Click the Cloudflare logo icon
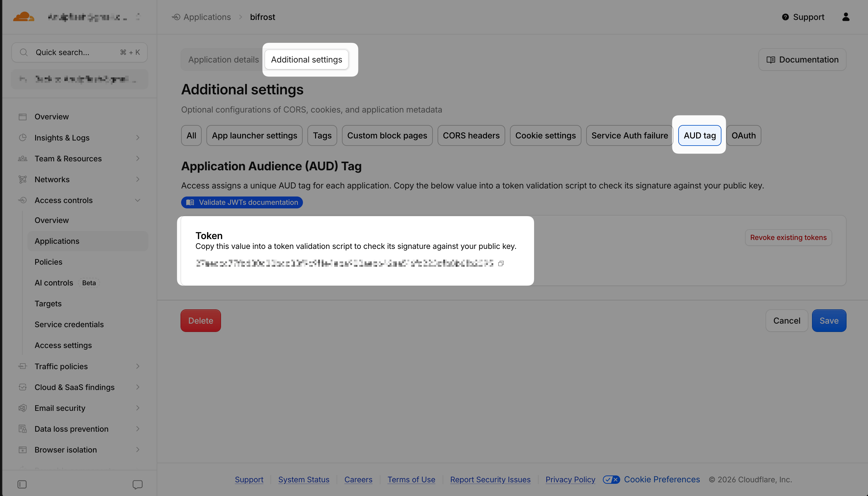This screenshot has width=868, height=496. (x=24, y=17)
